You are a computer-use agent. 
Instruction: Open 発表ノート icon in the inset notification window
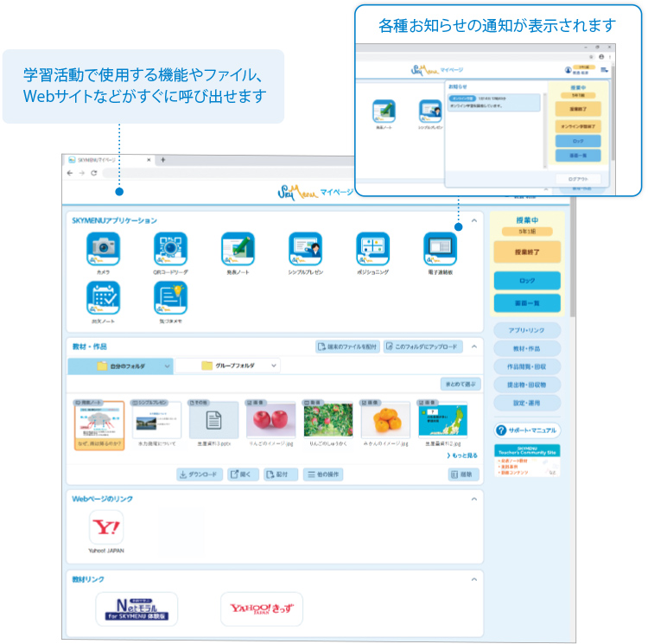tap(384, 111)
